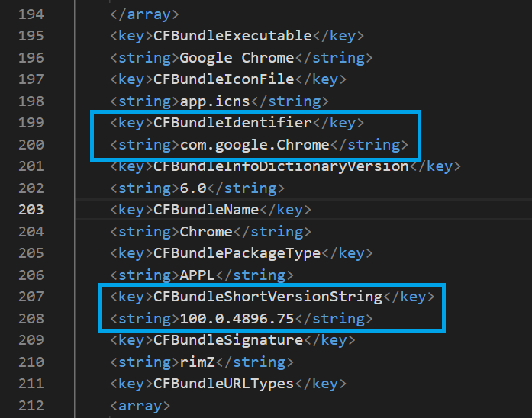Click line number 206 in gutter
The height and width of the screenshot is (418, 532).
(31, 275)
